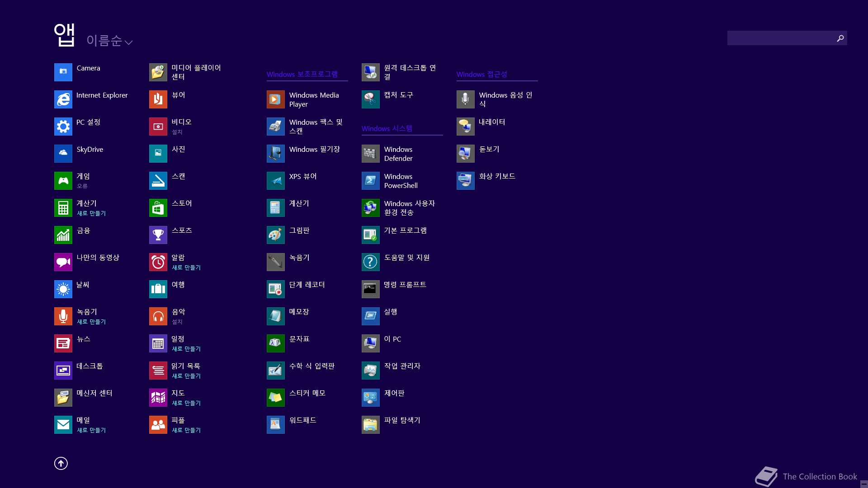Open the green 계산기 tile icon
Screen dimensions: 868x488
pos(63,208)
